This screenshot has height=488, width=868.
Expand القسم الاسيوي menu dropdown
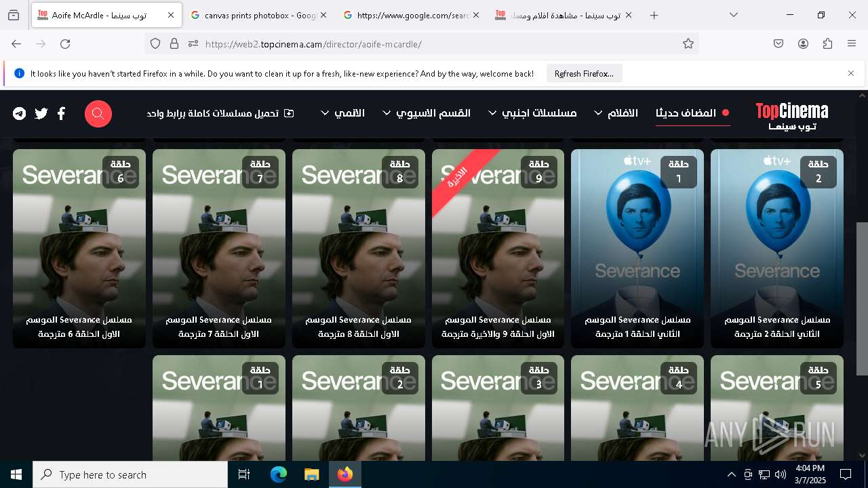(427, 113)
